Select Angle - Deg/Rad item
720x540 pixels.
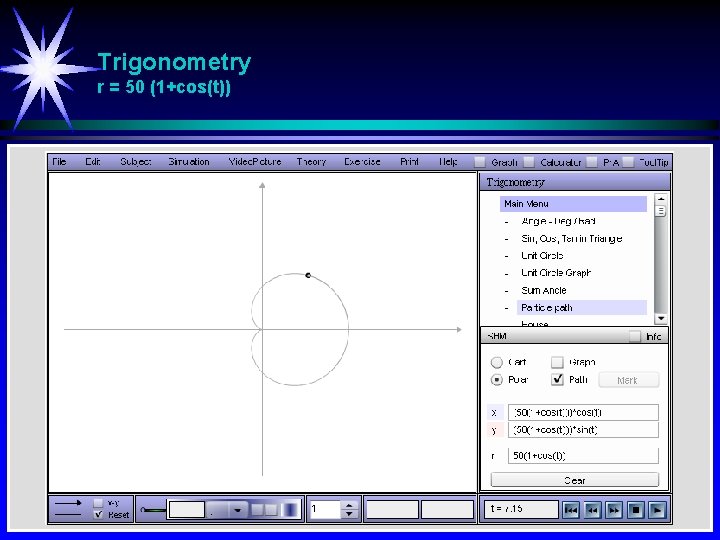pyautogui.click(x=558, y=221)
